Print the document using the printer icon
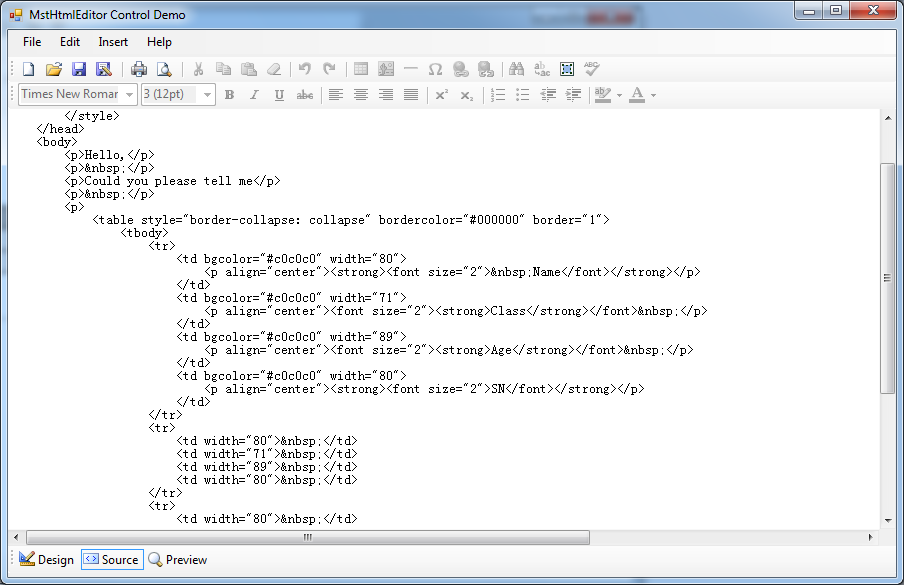Screen dimensions: 904x585 (x=139, y=69)
